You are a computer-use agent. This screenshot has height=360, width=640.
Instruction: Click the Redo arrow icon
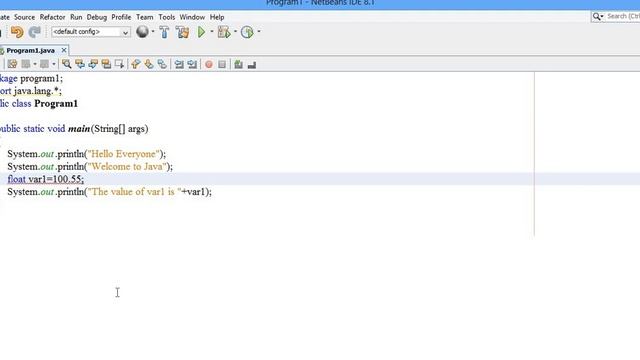(x=35, y=32)
